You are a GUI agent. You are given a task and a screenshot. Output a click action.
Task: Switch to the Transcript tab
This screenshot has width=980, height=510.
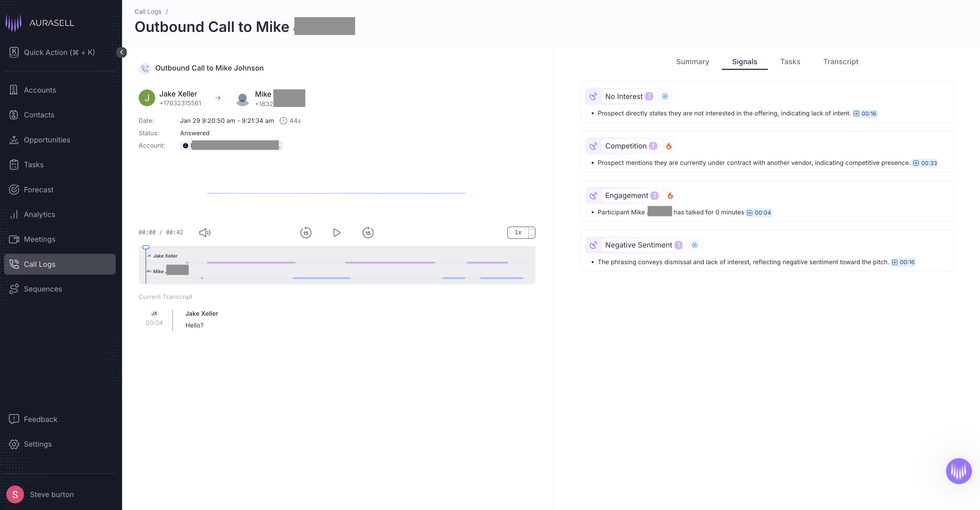pyautogui.click(x=840, y=62)
